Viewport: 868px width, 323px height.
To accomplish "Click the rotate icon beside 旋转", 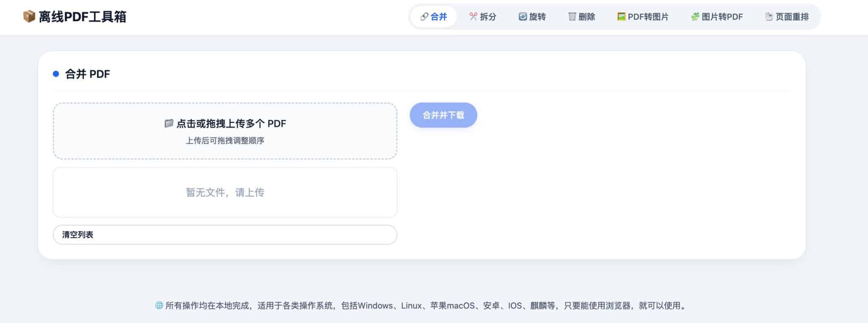I will coord(523,17).
